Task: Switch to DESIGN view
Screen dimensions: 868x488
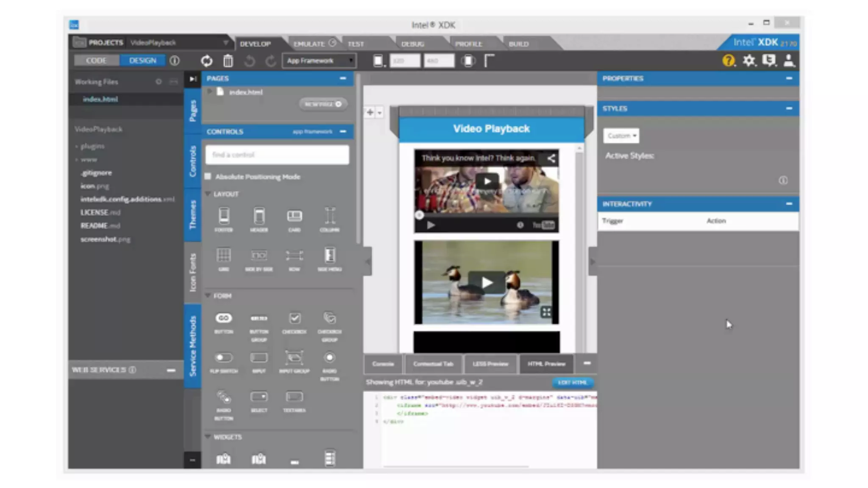Action: tap(142, 61)
